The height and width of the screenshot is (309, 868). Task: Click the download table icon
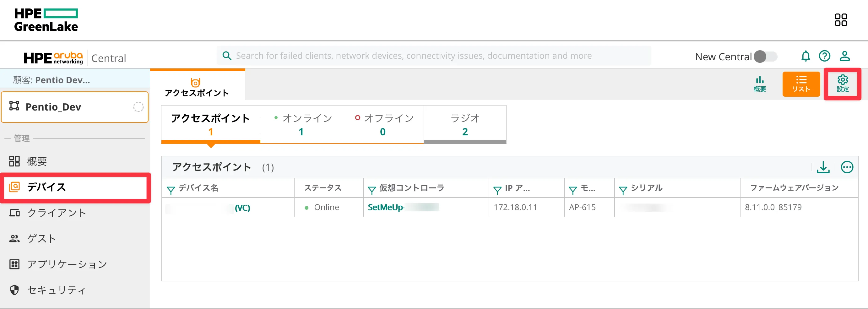[823, 167]
